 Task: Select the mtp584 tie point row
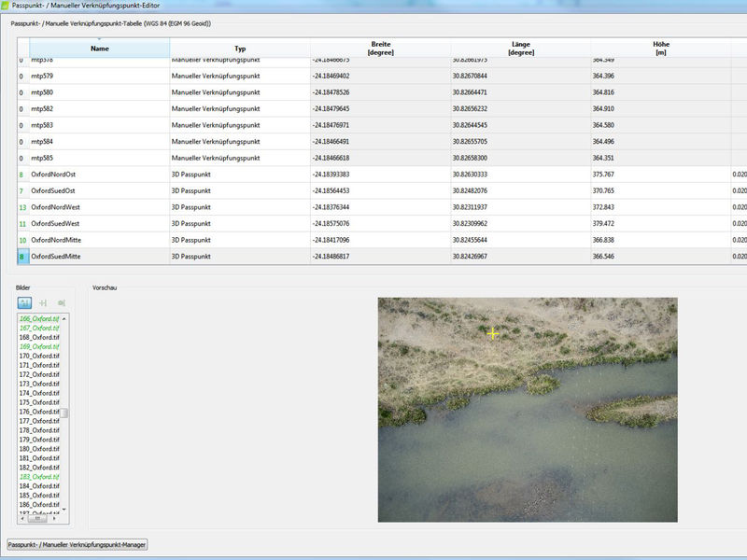(x=100, y=142)
